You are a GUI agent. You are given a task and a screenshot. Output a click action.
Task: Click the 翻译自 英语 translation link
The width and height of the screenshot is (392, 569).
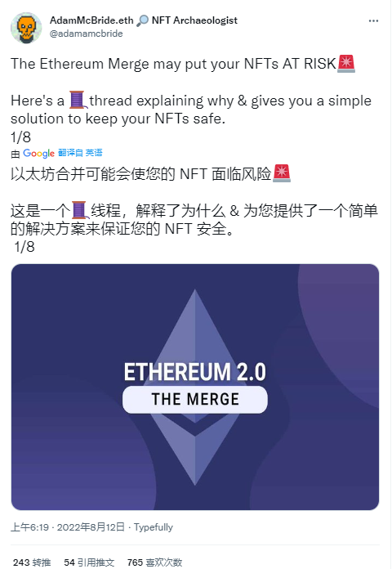[x=80, y=153]
